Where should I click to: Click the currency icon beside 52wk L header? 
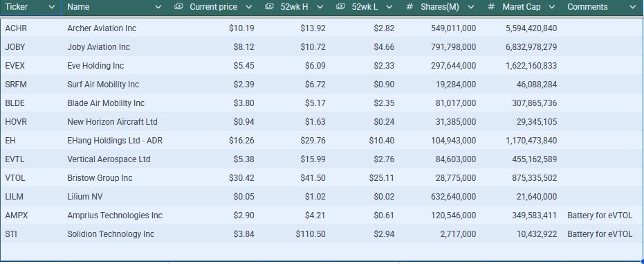tap(340, 6)
